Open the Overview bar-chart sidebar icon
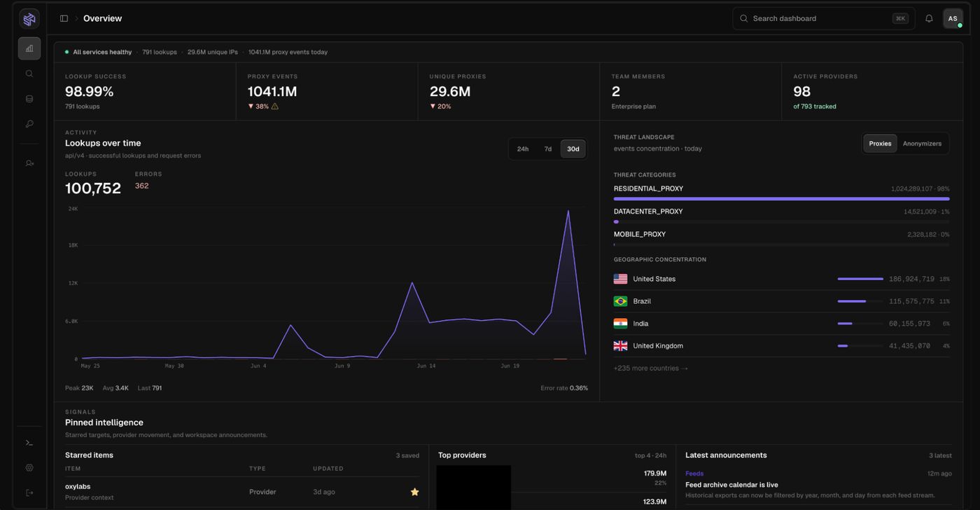Screen dimensions: 980x510 [x=29, y=48]
